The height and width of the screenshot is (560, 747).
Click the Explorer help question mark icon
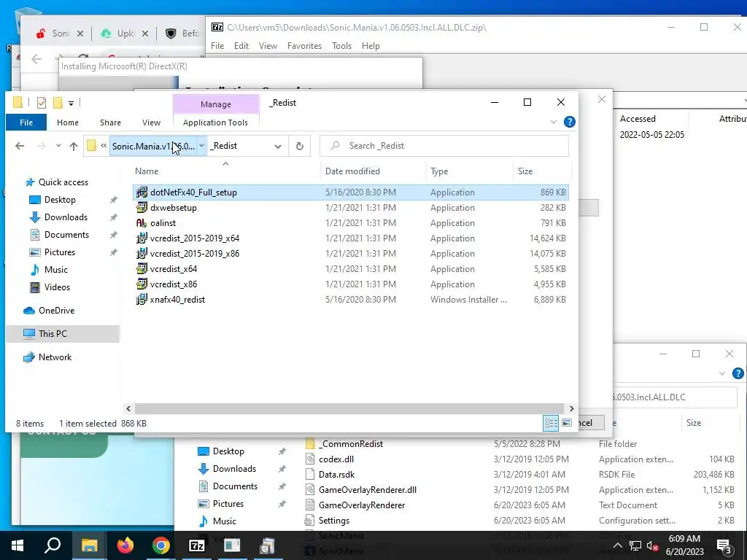pos(569,122)
